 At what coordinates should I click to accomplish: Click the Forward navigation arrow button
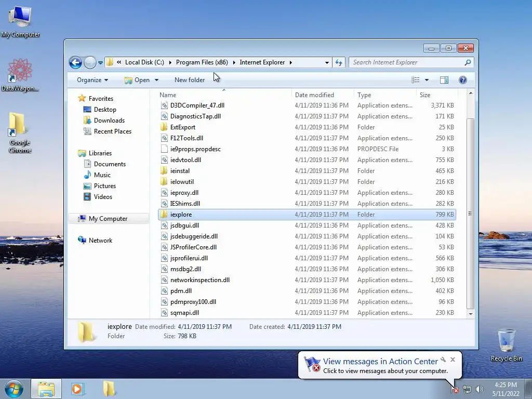coord(90,62)
